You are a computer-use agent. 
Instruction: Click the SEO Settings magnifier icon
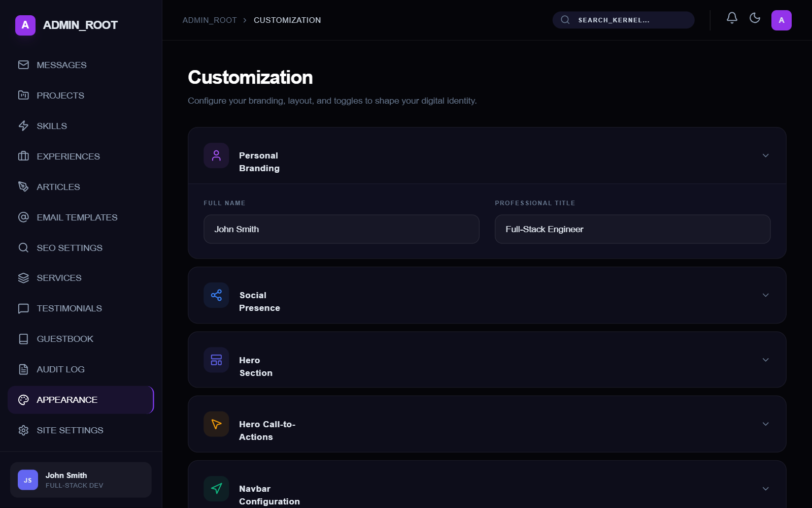(23, 248)
